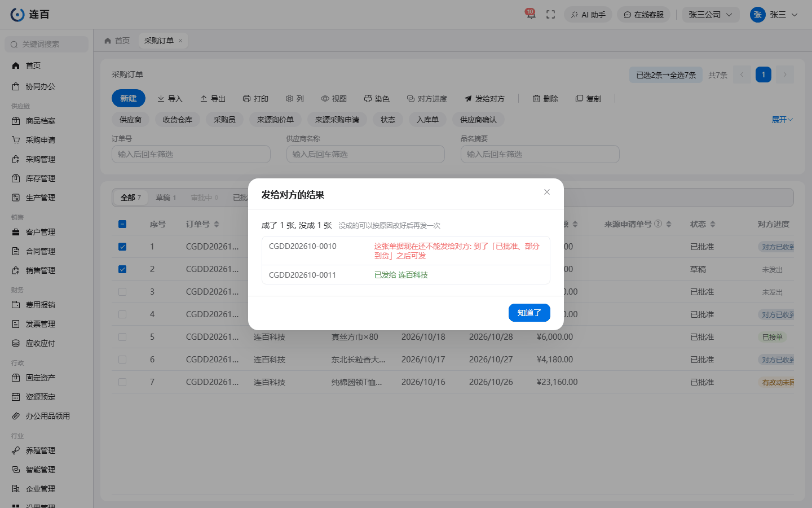Click the 打印 toolbar button
Screen dimensions: 812x508
click(x=255, y=99)
